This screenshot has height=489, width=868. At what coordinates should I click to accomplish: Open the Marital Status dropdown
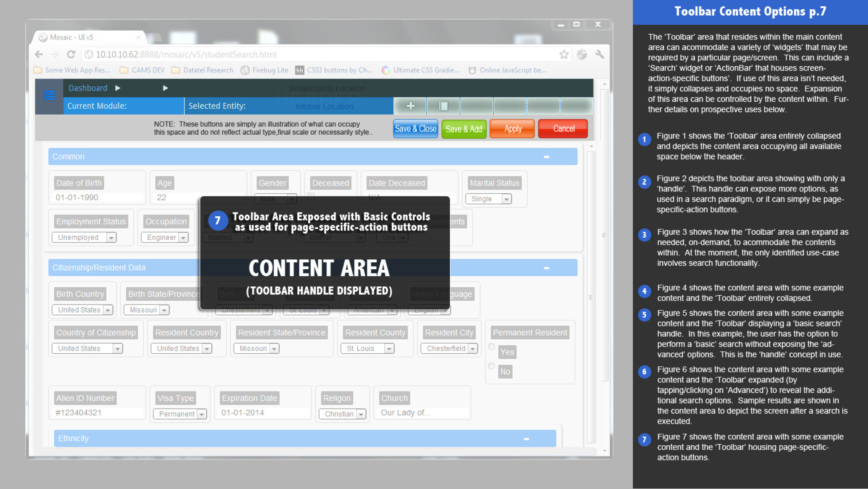(x=506, y=199)
